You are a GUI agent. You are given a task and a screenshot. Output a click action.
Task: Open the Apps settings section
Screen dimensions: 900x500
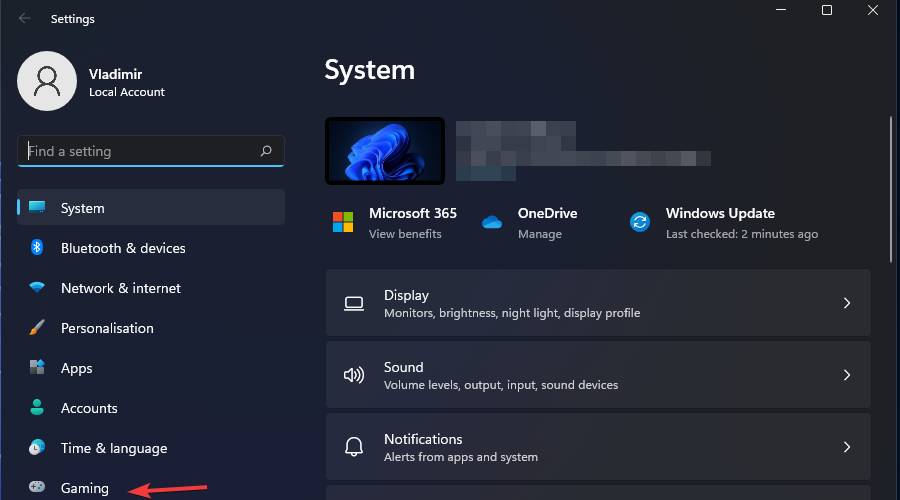click(x=151, y=368)
